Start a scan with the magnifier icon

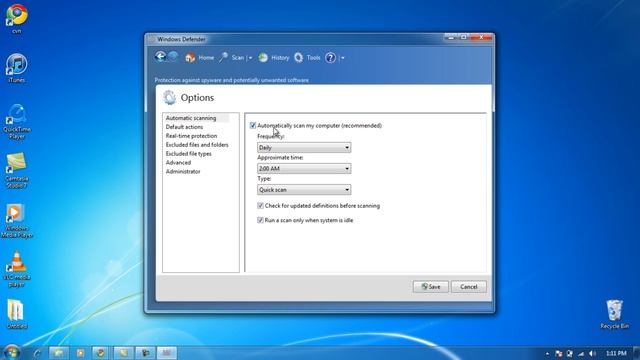coord(223,58)
